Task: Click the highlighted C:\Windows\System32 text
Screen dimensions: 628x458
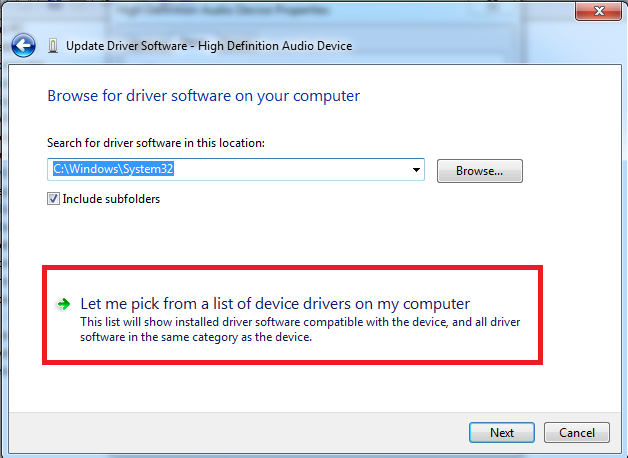Action: 113,169
